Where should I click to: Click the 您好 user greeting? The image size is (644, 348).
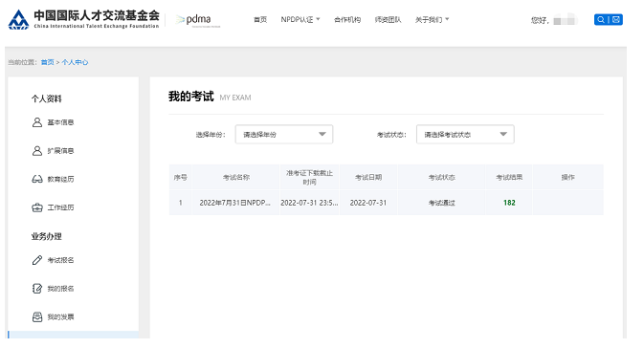(540, 20)
